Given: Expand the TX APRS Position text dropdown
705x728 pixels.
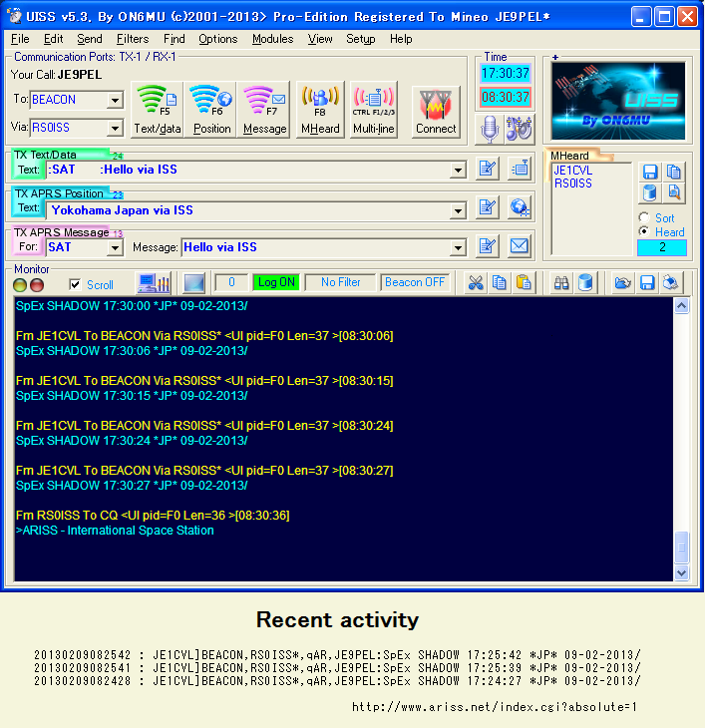Looking at the screenshot, I should point(458,210).
